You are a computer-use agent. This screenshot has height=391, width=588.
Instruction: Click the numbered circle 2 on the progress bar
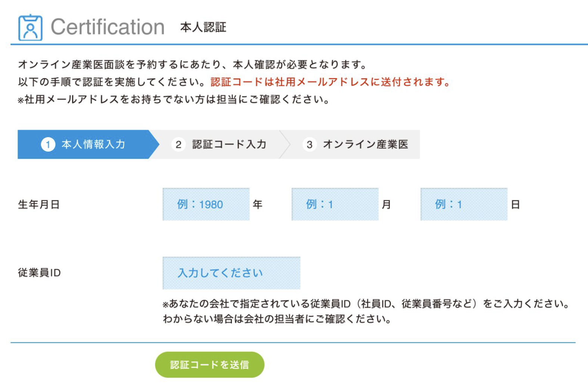[178, 145]
